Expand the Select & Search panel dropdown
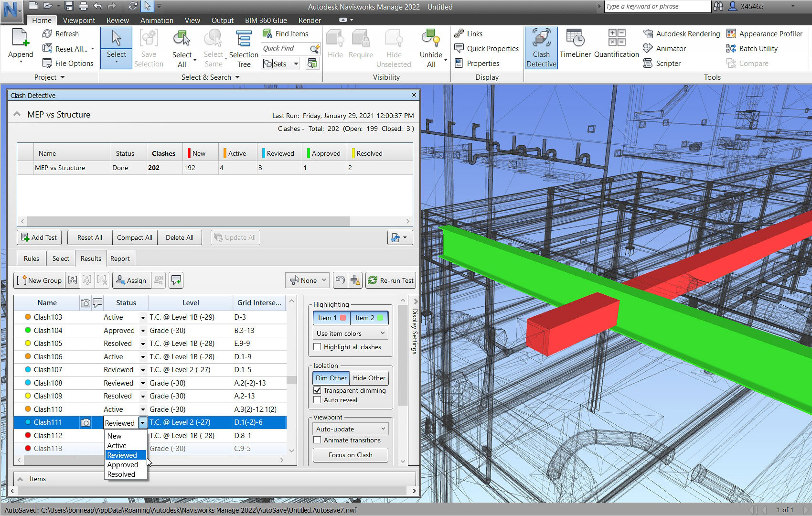 pos(236,77)
